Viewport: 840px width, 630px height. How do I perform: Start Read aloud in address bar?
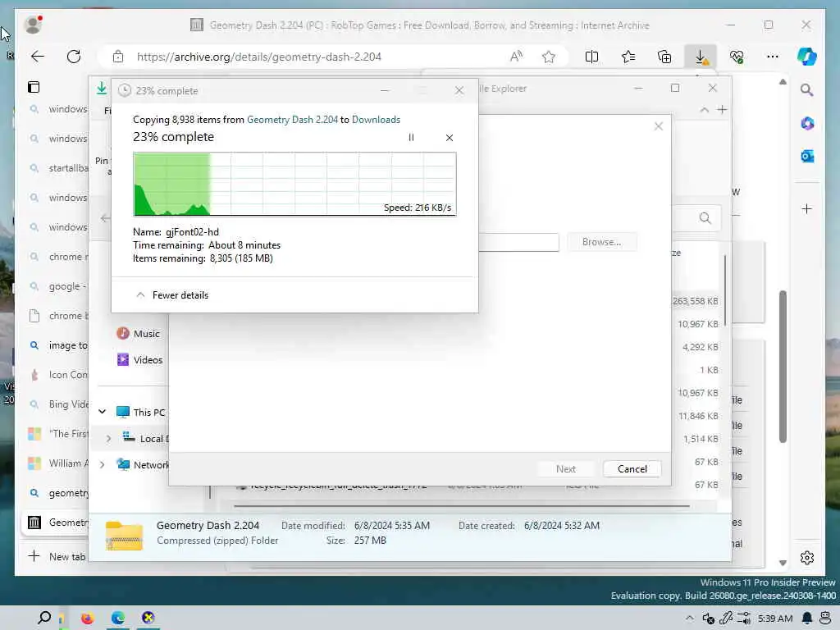point(516,57)
